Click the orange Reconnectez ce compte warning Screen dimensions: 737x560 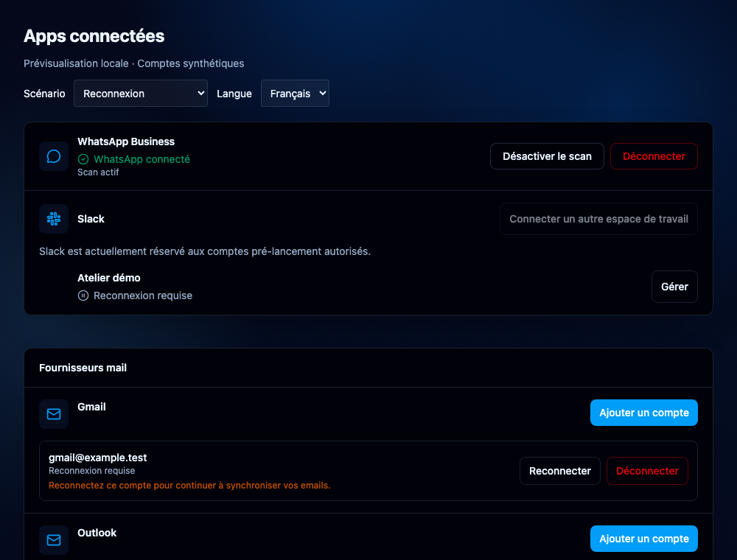189,486
